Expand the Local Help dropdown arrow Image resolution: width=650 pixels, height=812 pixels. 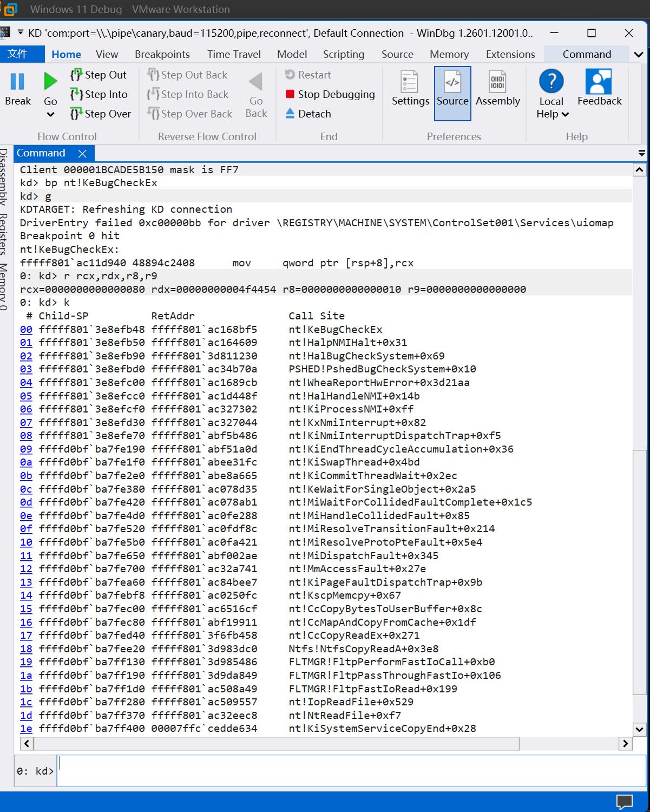point(565,114)
